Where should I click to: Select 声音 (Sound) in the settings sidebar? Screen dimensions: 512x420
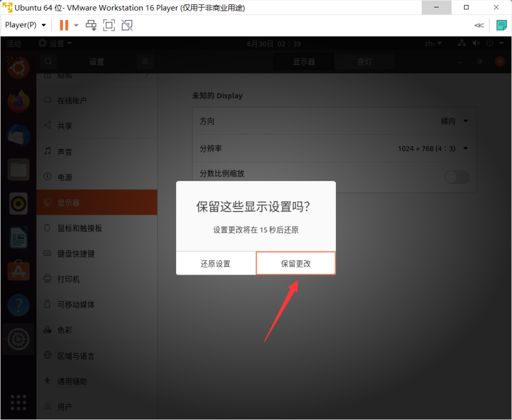coord(65,152)
